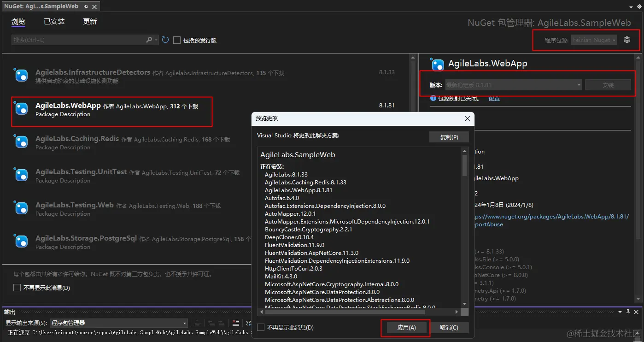
Task: Click the Install (安装) button
Action: [x=608, y=85]
